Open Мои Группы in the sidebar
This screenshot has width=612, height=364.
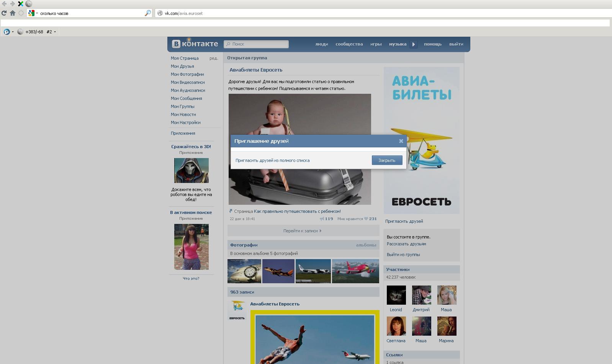183,106
